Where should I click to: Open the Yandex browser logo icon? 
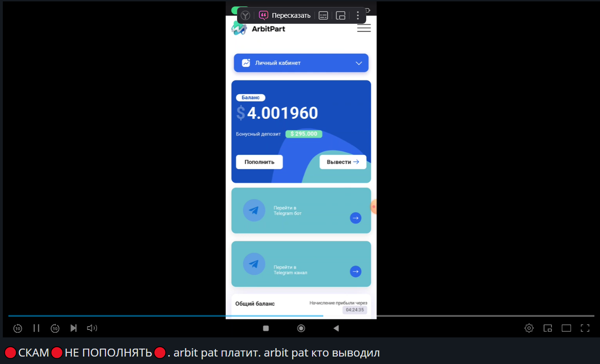(x=245, y=15)
